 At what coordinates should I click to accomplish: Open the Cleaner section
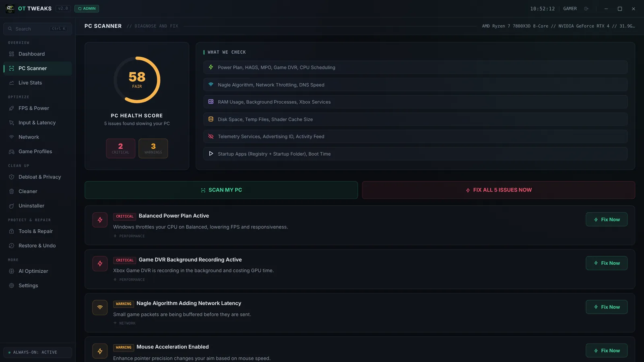tap(38, 191)
